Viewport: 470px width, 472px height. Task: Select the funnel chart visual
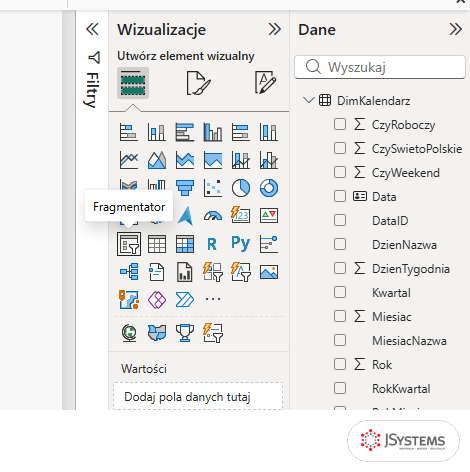(x=185, y=188)
